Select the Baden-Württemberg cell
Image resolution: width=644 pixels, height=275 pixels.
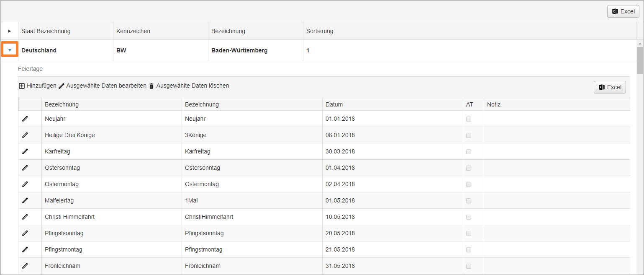click(x=256, y=50)
